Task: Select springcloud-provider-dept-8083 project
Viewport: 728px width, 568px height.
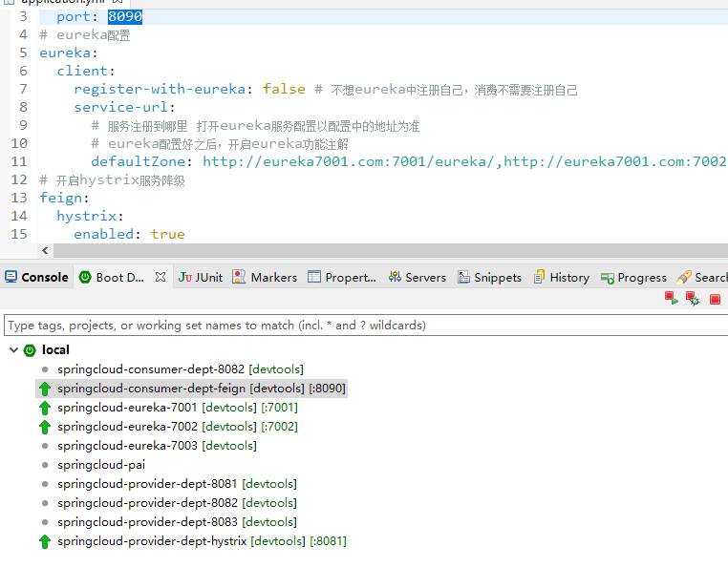Action: click(x=177, y=521)
